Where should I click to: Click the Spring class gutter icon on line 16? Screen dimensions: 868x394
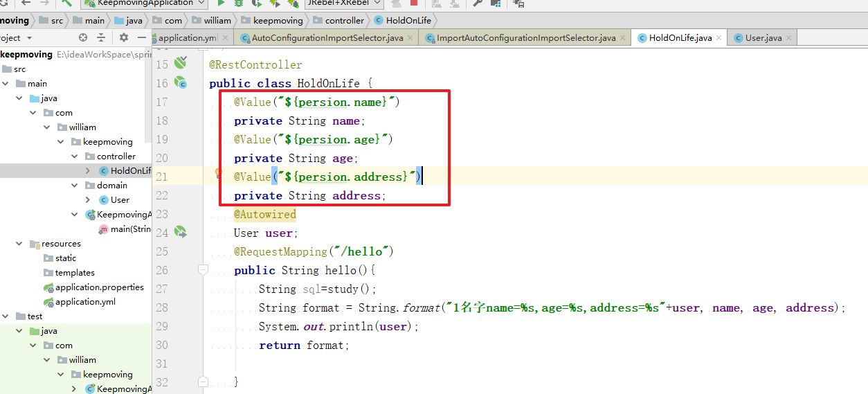(181, 82)
